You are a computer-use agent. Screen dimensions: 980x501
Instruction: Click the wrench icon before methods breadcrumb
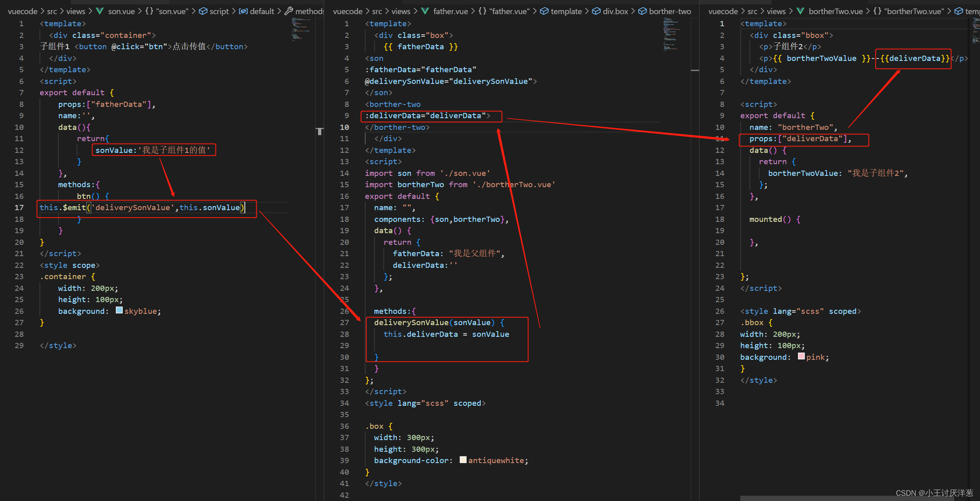point(289,11)
